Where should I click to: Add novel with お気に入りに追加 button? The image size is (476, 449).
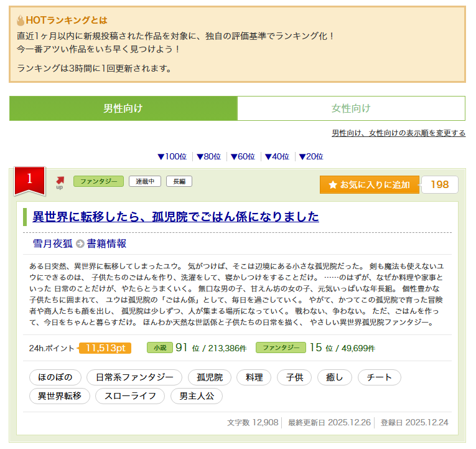coord(370,185)
